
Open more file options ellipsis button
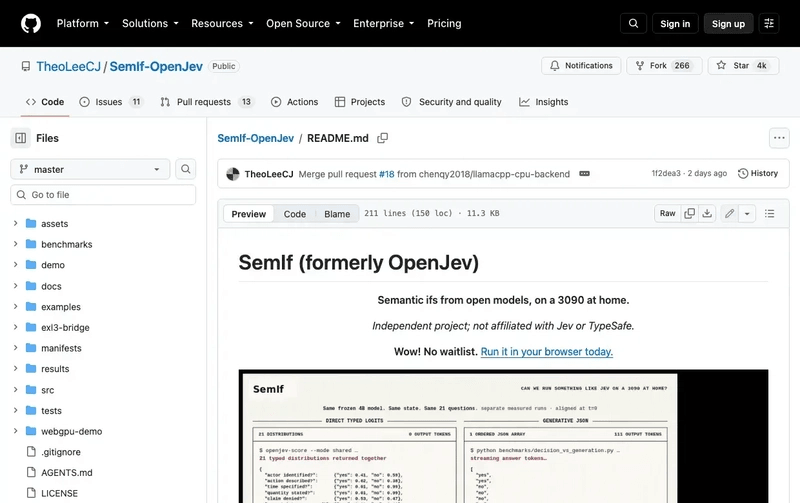pos(779,138)
